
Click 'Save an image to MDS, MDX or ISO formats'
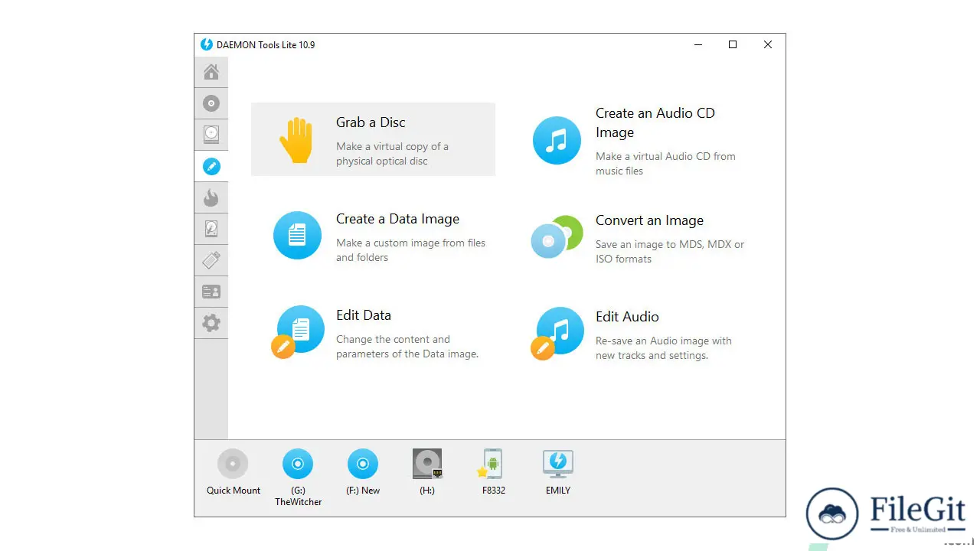coord(670,252)
